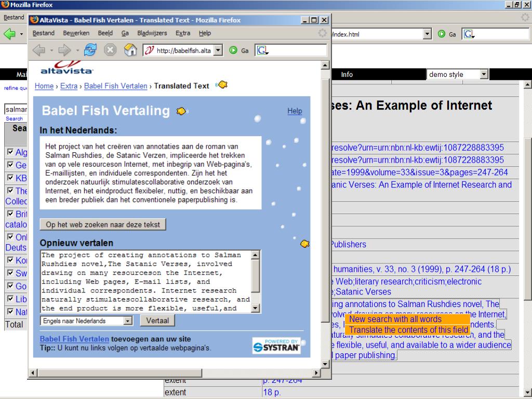Toggle the Nat checkbox in background list
The width and height of the screenshot is (532, 399).
tap(10, 312)
